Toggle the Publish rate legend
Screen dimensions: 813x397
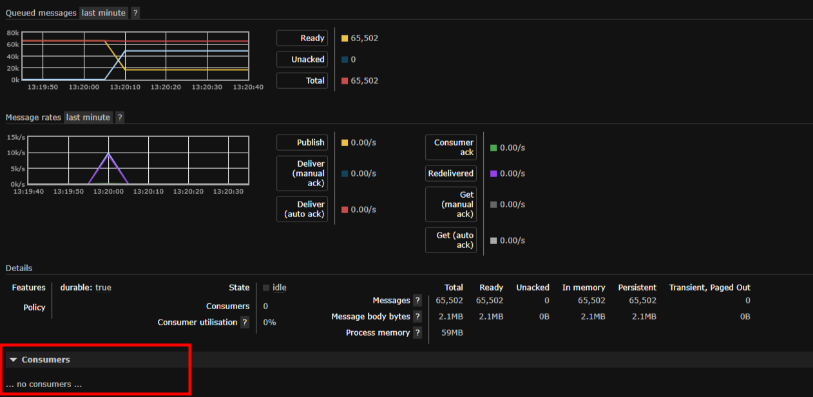click(302, 142)
